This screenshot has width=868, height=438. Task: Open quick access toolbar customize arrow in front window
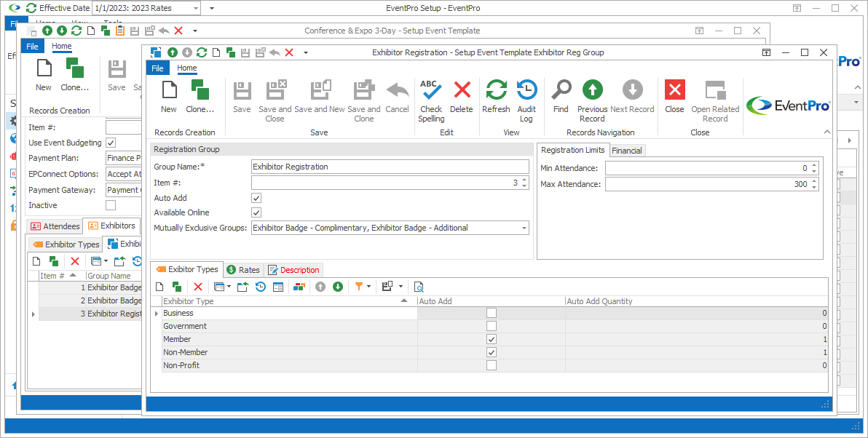(306, 52)
